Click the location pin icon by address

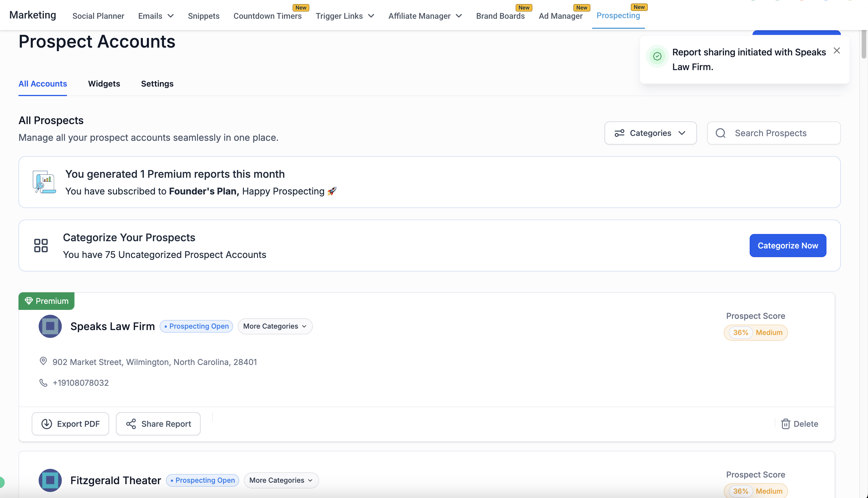(x=43, y=361)
